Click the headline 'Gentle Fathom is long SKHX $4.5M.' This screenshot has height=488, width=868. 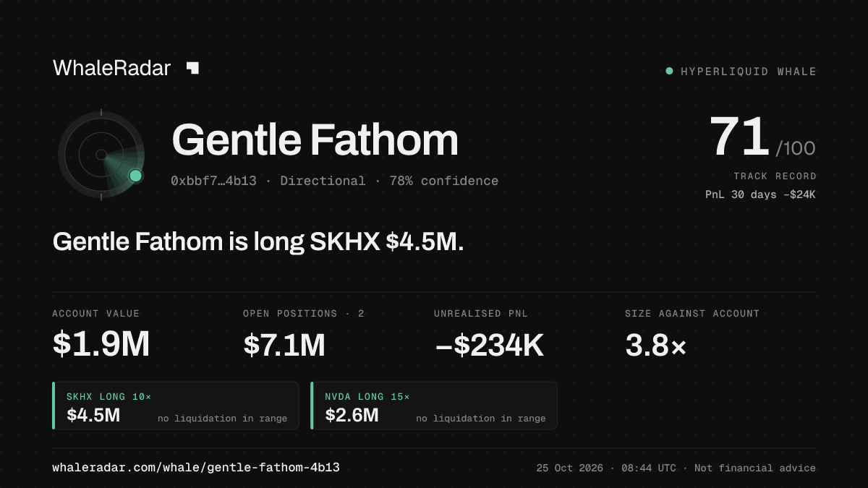[x=258, y=241]
